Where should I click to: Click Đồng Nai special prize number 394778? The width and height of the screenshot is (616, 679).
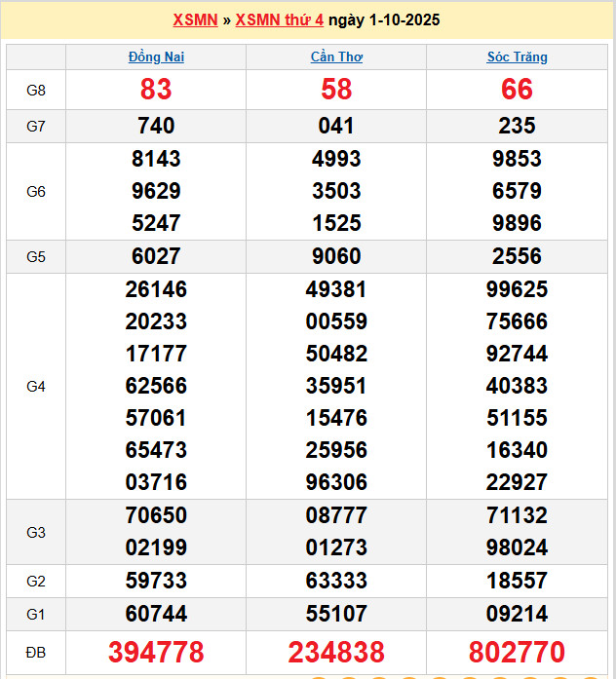[156, 652]
